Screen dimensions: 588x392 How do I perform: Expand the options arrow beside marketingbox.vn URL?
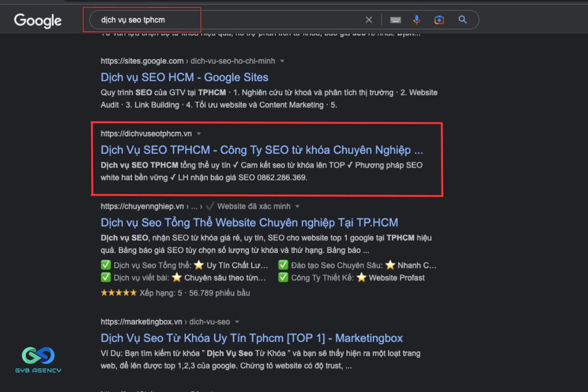[x=237, y=322]
